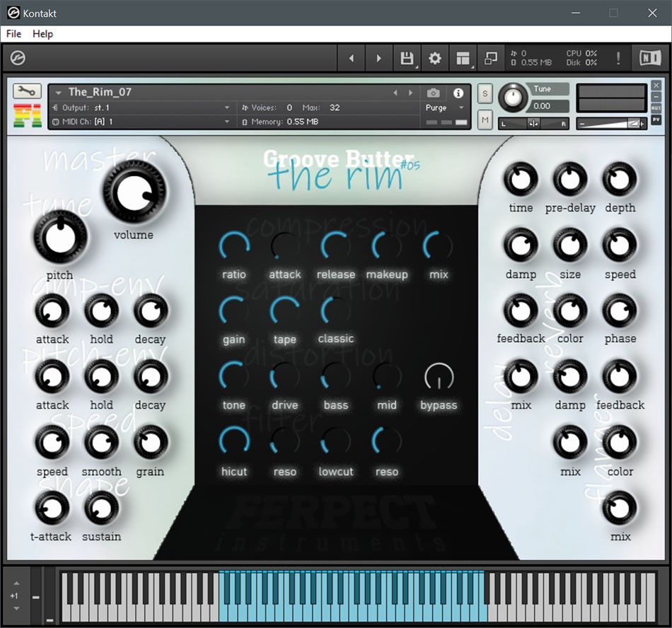Toggle the S solo button
This screenshot has width=672, height=628.
pyautogui.click(x=485, y=94)
